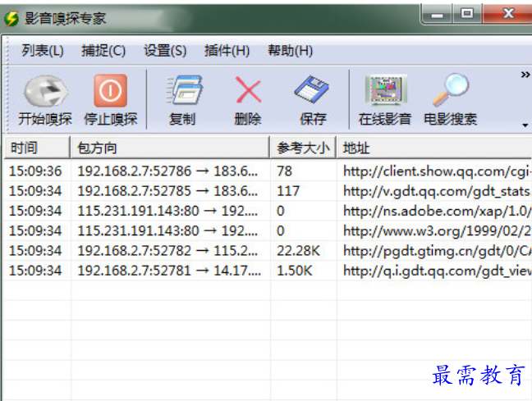Viewport: 532px width, 401px height.
Task: Click the http://www.w3.org/1999 address
Action: point(437,230)
